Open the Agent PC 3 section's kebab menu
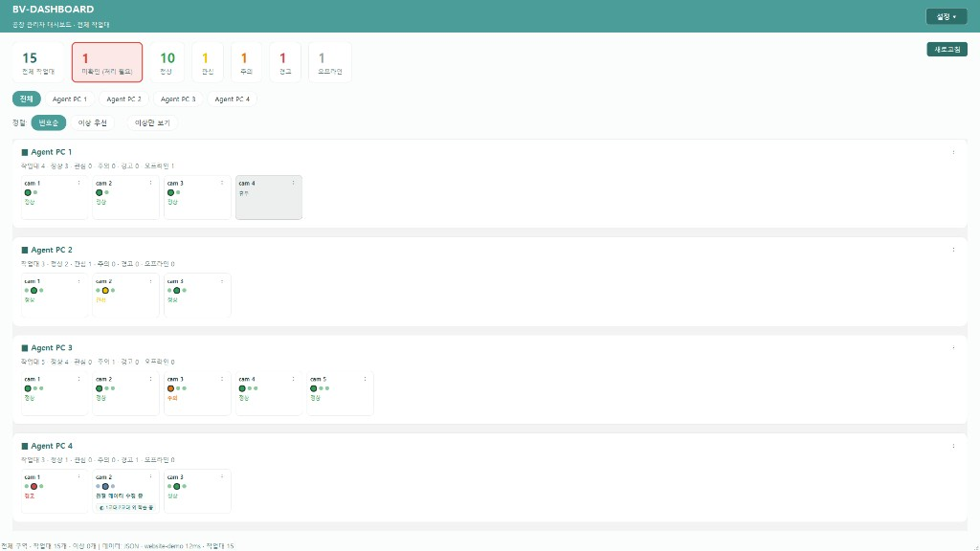This screenshot has width=980, height=551. pyautogui.click(x=953, y=348)
